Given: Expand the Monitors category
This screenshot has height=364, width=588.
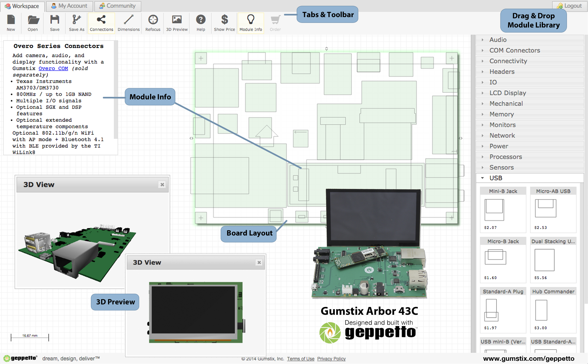Looking at the screenshot, I should coord(530,125).
